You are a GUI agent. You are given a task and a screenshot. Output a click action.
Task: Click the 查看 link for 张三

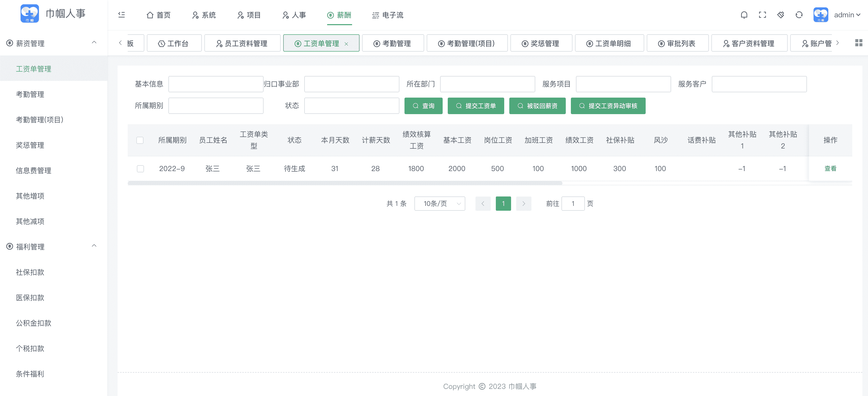coord(830,168)
